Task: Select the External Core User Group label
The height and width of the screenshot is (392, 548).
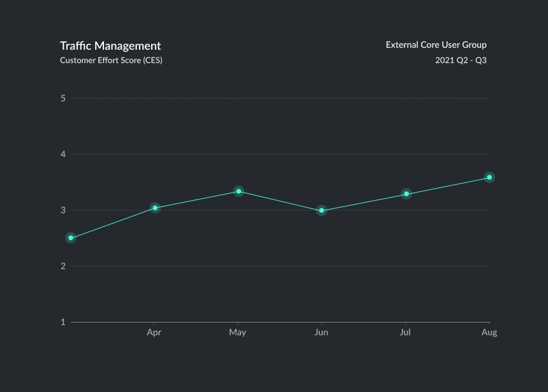Action: 436,45
